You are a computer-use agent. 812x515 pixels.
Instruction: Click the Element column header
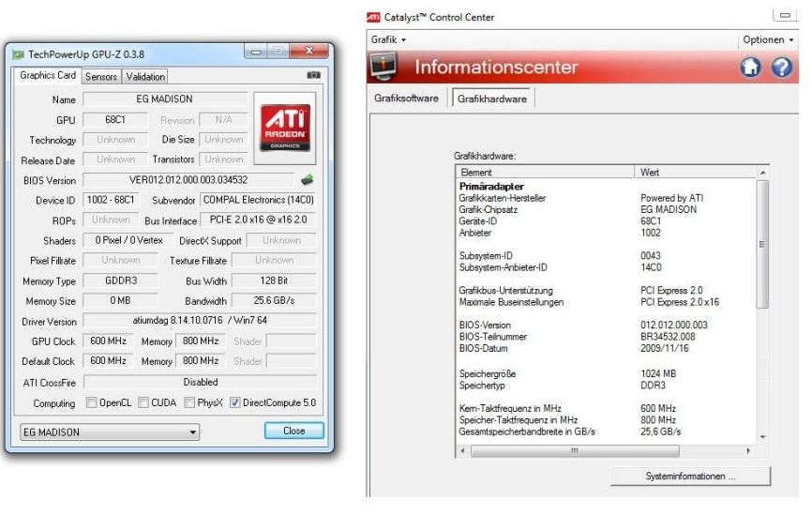pos(545,172)
